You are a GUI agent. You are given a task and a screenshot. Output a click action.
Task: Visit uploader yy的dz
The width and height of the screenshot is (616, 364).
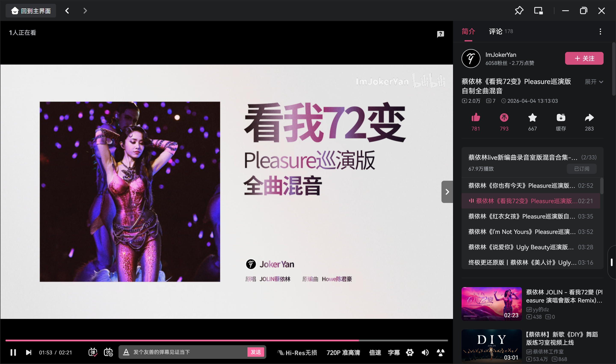(x=538, y=310)
